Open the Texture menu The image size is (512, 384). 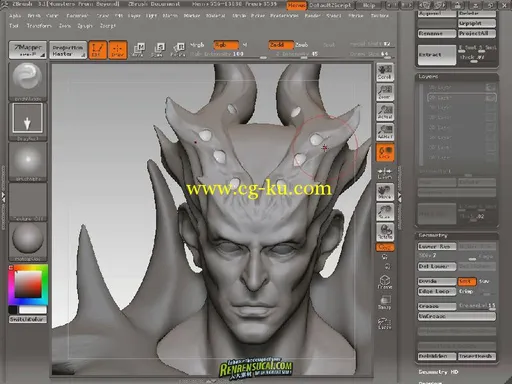[x=380, y=16]
